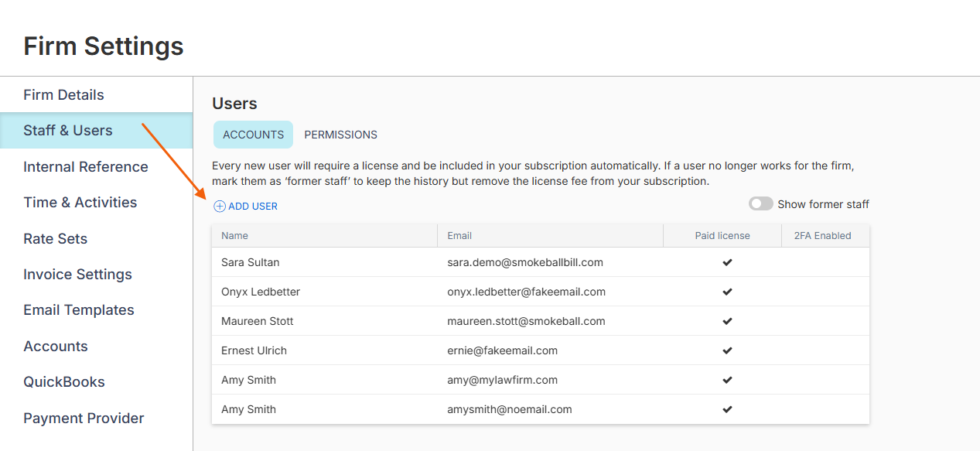
Task: Toggle Show former staff switch
Action: 761,204
